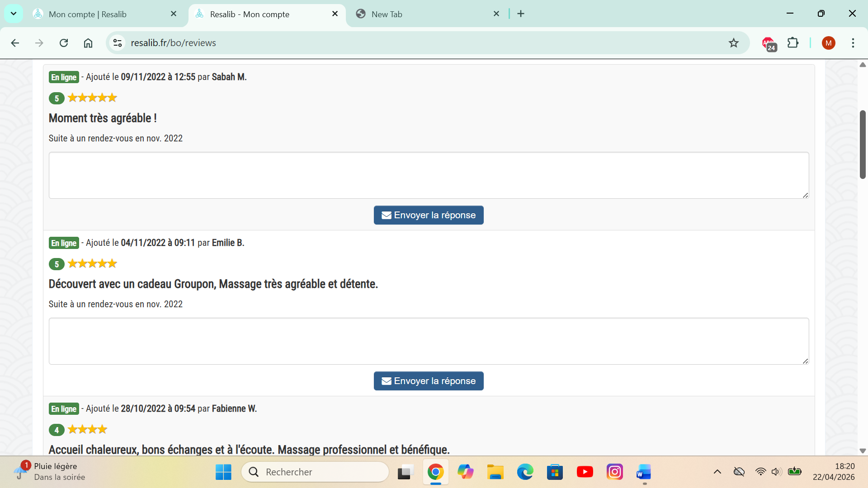Click the reviewer name Sabah M.
868x488 pixels.
(x=229, y=77)
